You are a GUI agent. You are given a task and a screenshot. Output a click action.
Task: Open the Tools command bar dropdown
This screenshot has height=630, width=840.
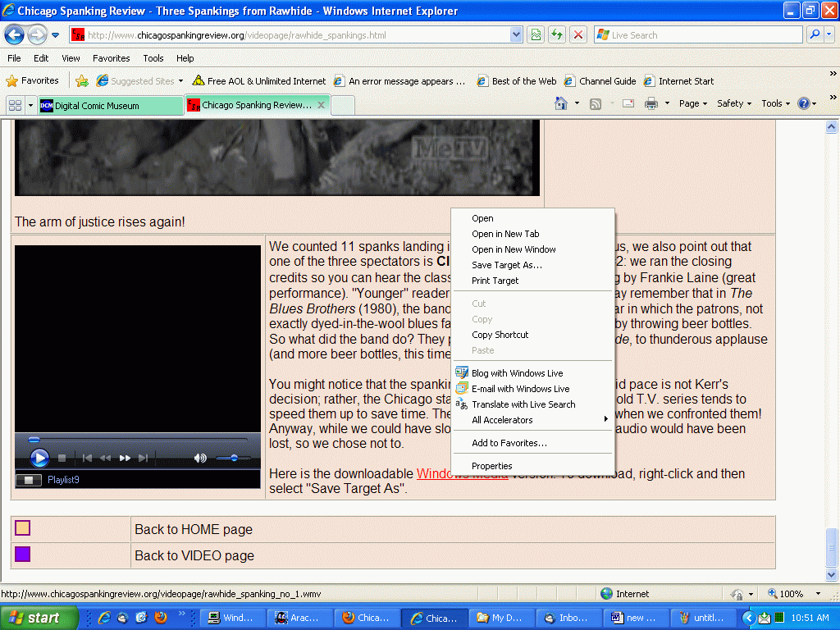(x=776, y=103)
